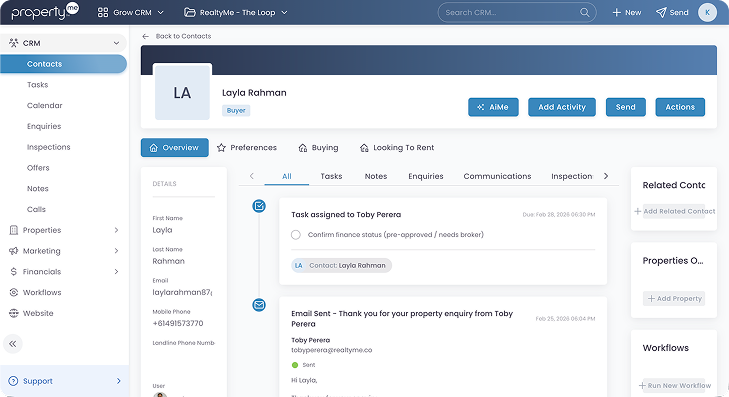This screenshot has height=397, width=729.
Task: Open Contacts in the sidebar
Action: (63, 64)
